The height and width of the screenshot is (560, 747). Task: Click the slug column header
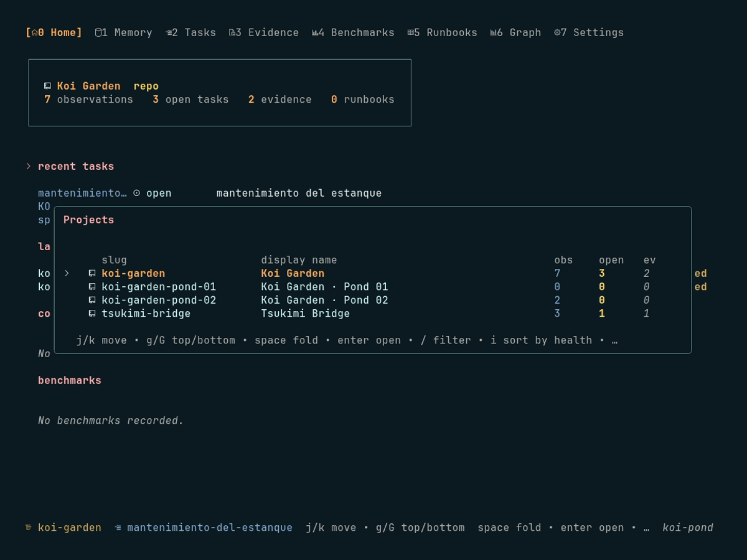(114, 260)
